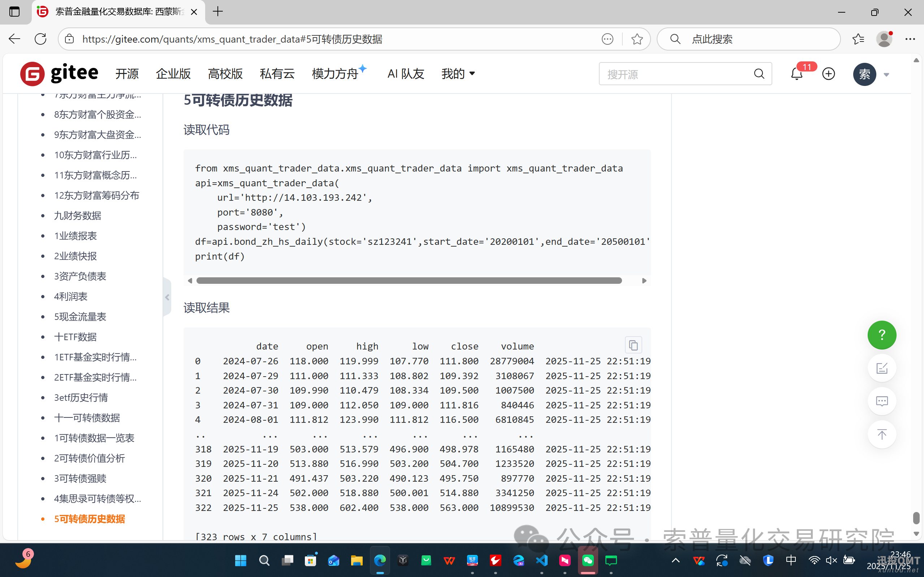Toggle the bookmark star for this page
This screenshot has width=924, height=577.
tap(636, 39)
